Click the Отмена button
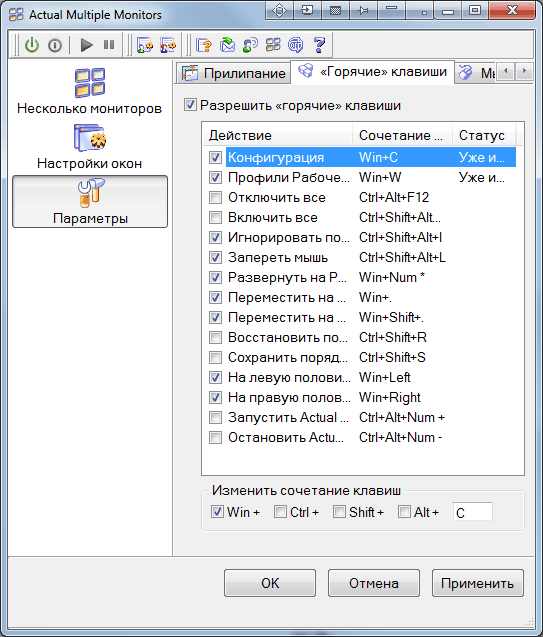Screen dimensions: 543x637 coord(374,583)
